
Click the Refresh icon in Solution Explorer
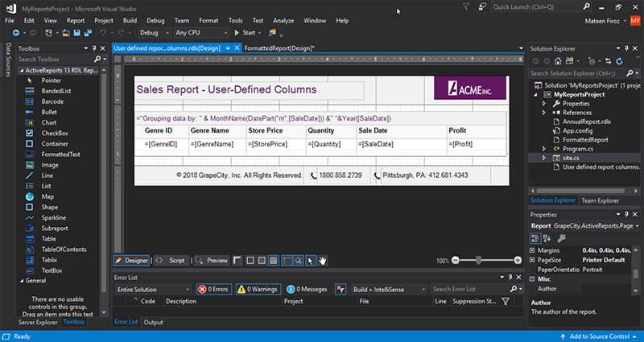tap(619, 61)
